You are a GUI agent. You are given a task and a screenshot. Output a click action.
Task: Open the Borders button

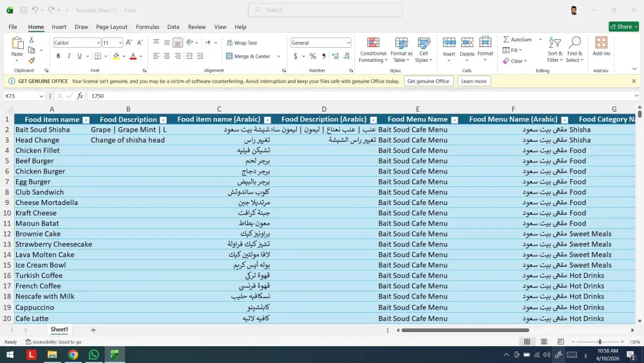pos(98,56)
